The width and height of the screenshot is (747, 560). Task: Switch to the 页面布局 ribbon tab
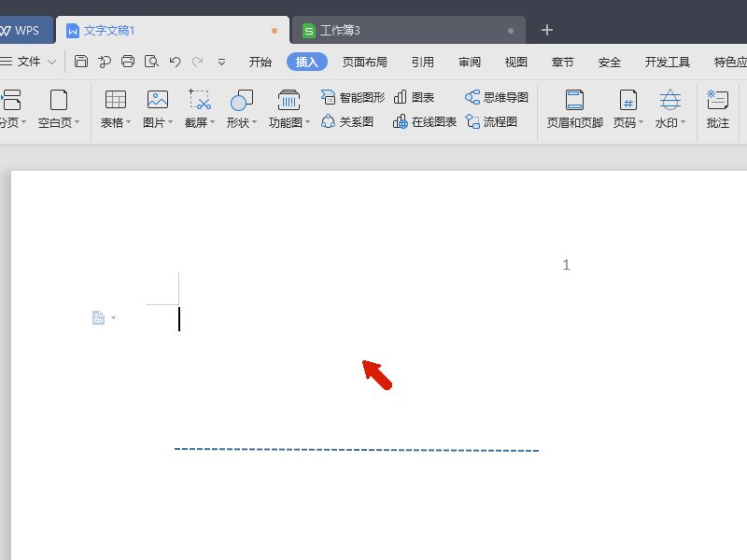pos(364,63)
